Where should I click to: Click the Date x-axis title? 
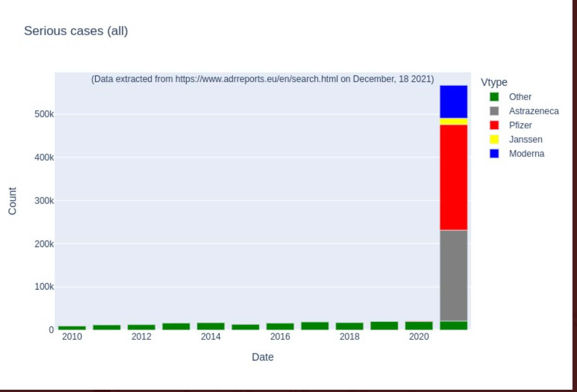coord(262,357)
